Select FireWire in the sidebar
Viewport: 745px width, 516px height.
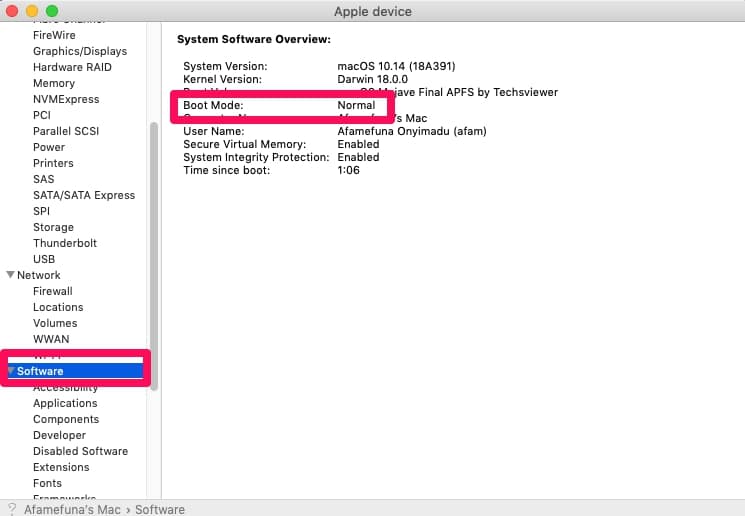[x=54, y=35]
